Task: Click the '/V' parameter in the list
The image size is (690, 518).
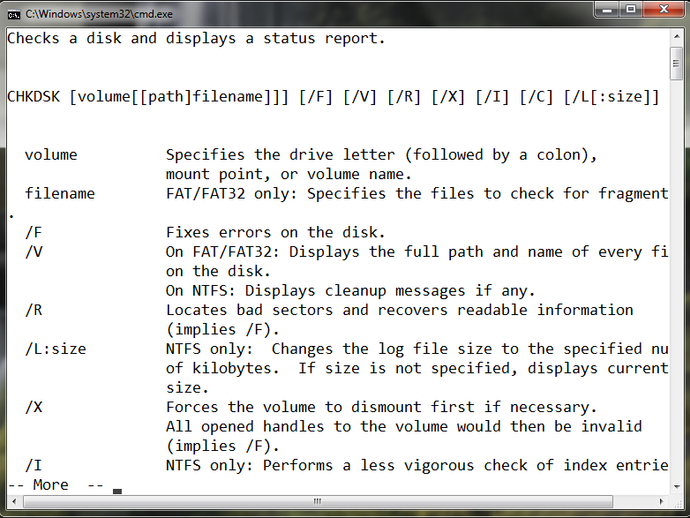Action: (33, 252)
